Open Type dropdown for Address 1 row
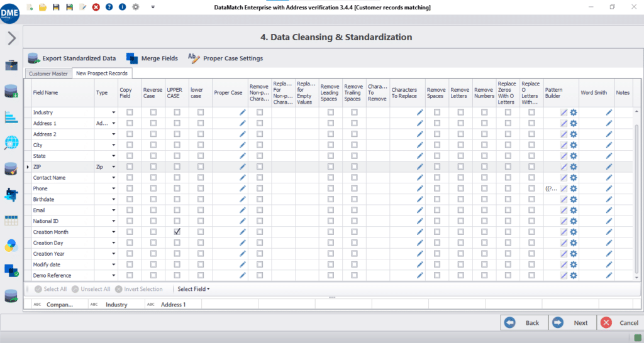The width and height of the screenshot is (644, 343). tap(114, 123)
